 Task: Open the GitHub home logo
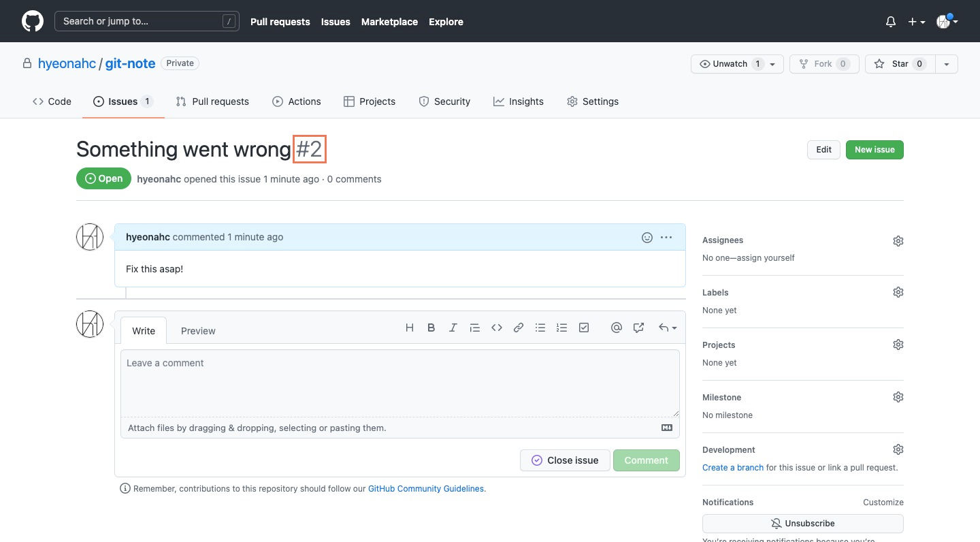click(x=33, y=21)
